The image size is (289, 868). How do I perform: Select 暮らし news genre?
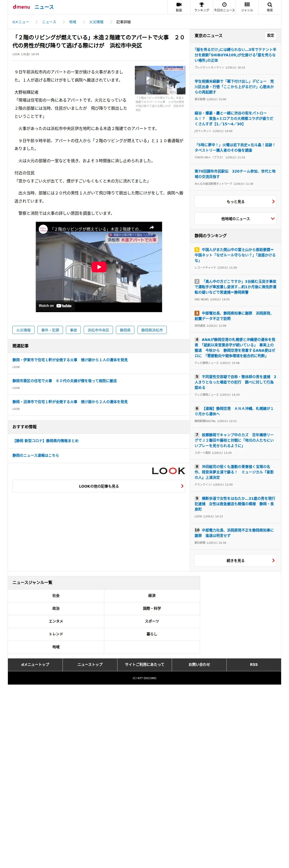point(152,634)
